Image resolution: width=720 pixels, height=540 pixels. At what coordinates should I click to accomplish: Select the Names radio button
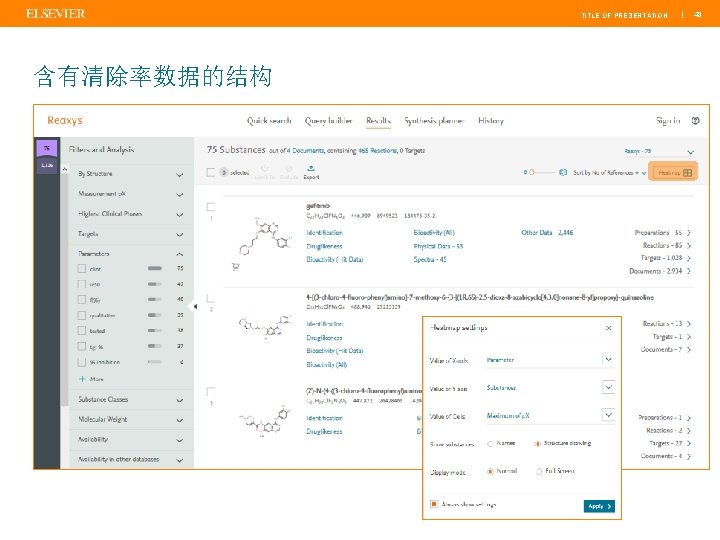490,444
